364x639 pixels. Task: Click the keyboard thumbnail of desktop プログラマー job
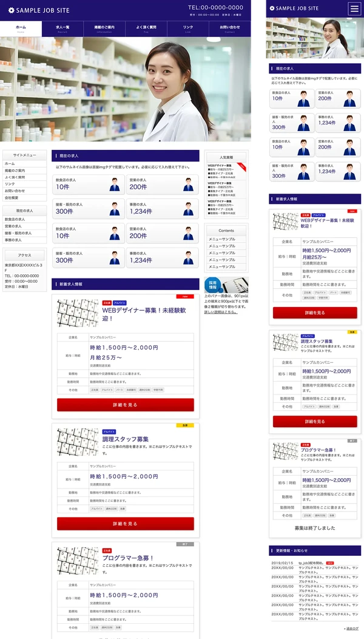coord(78,561)
